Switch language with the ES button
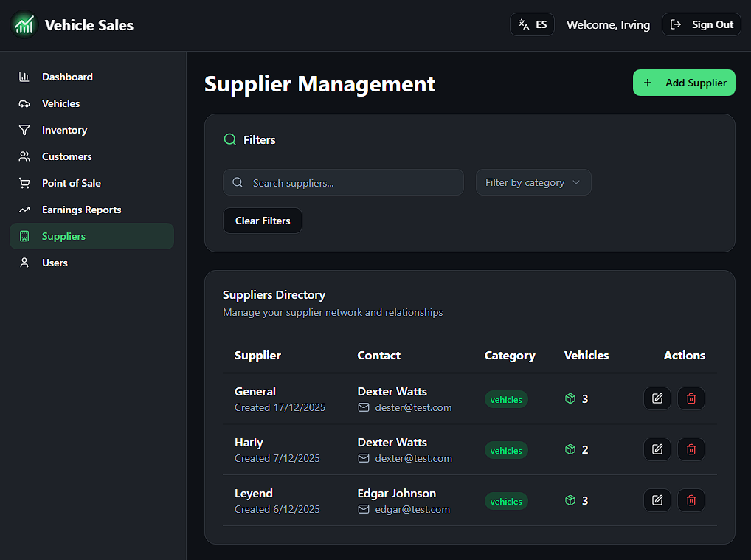 (532, 24)
